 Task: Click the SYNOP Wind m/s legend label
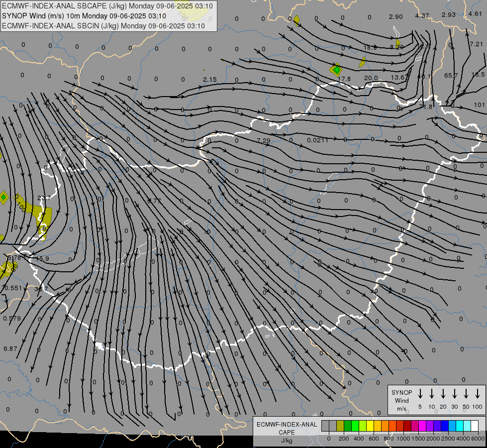point(401,400)
